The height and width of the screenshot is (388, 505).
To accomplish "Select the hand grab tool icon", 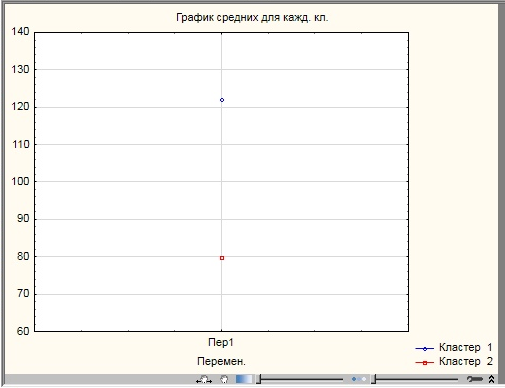I will point(224,379).
